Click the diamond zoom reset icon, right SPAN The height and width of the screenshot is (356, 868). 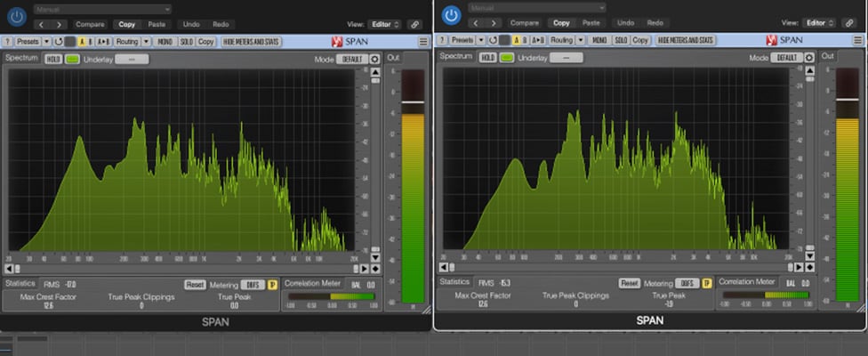810,267
